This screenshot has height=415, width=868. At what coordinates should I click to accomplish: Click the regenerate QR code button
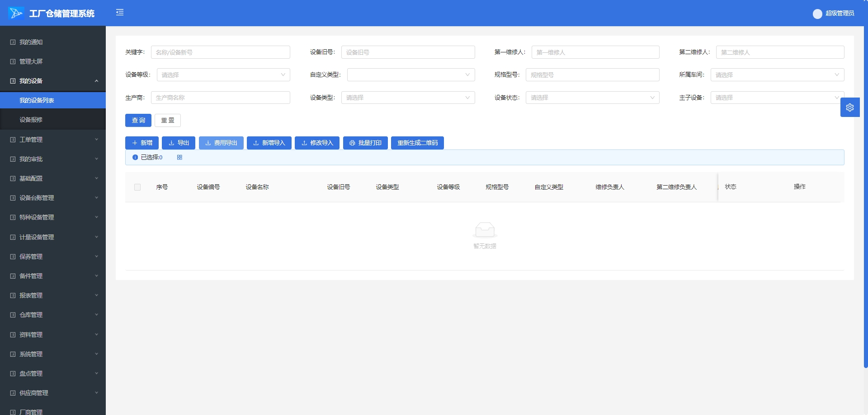[417, 143]
